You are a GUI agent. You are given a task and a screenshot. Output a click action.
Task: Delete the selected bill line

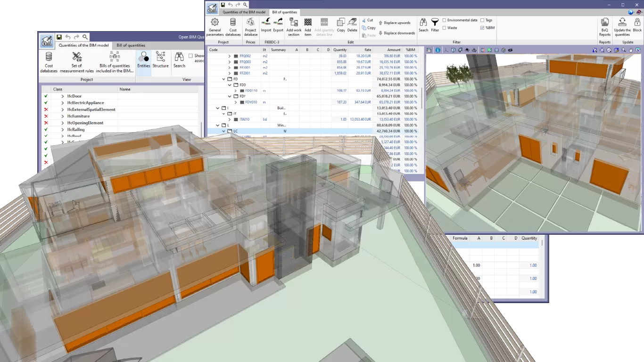(x=352, y=26)
